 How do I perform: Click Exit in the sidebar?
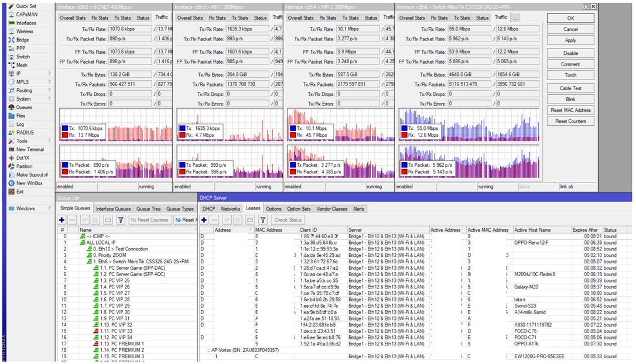point(20,192)
